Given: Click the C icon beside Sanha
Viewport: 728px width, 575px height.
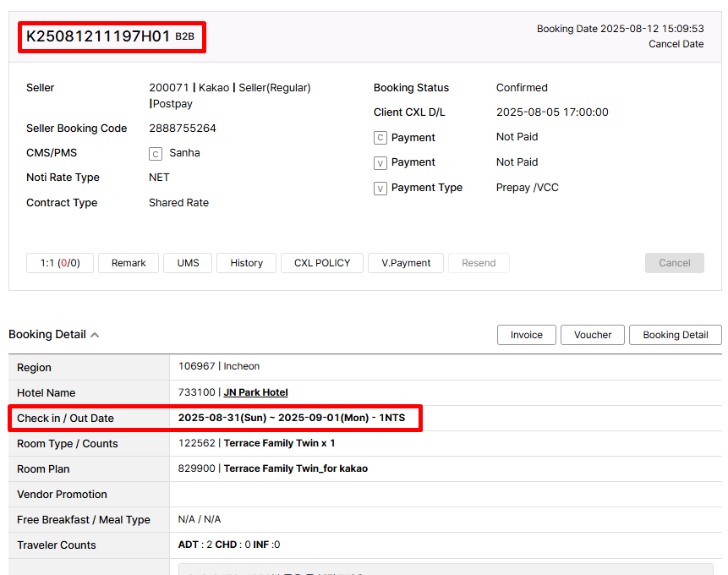Looking at the screenshot, I should (156, 154).
